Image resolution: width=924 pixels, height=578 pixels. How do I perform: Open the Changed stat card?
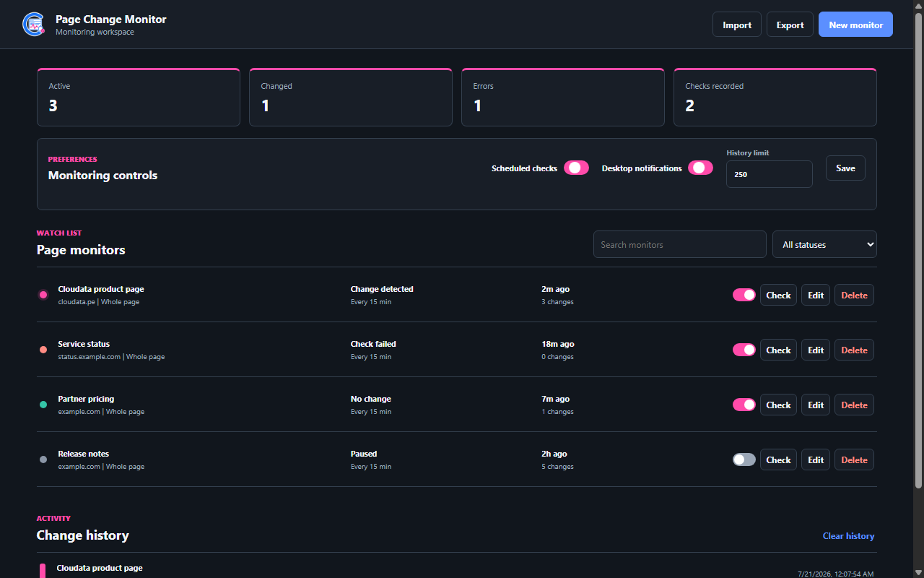(351, 98)
